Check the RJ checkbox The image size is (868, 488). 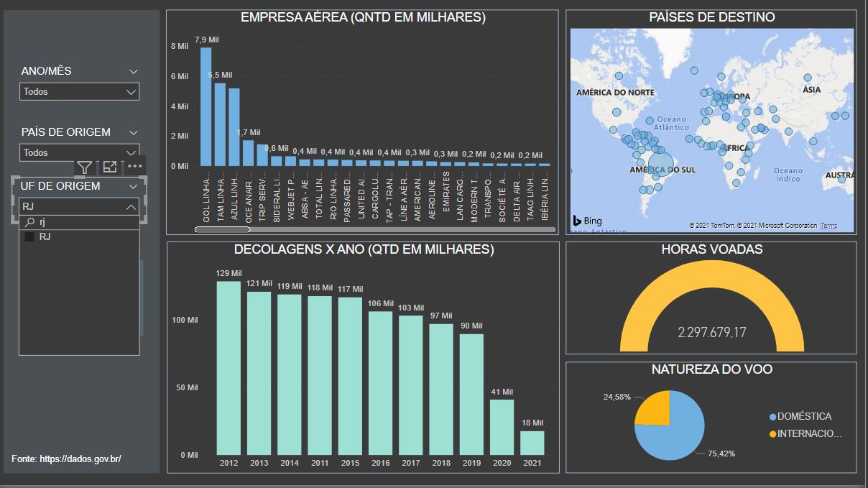point(29,236)
